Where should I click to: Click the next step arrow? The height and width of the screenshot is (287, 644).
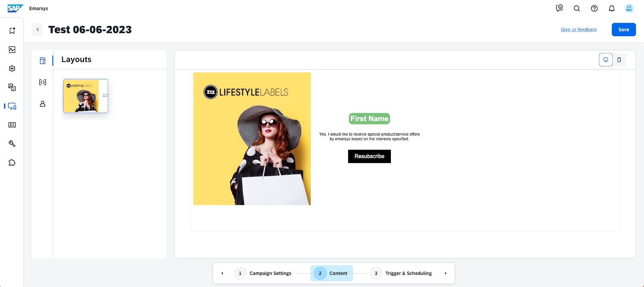[446, 273]
